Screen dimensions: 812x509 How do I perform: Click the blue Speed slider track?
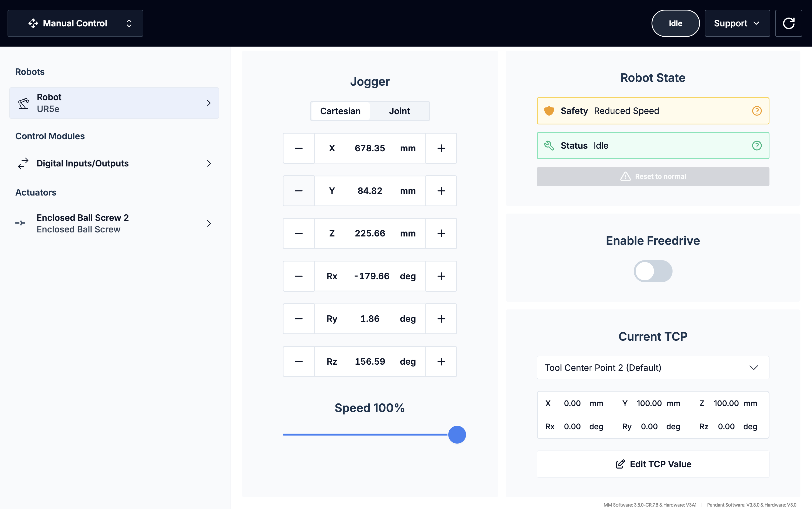click(365, 435)
